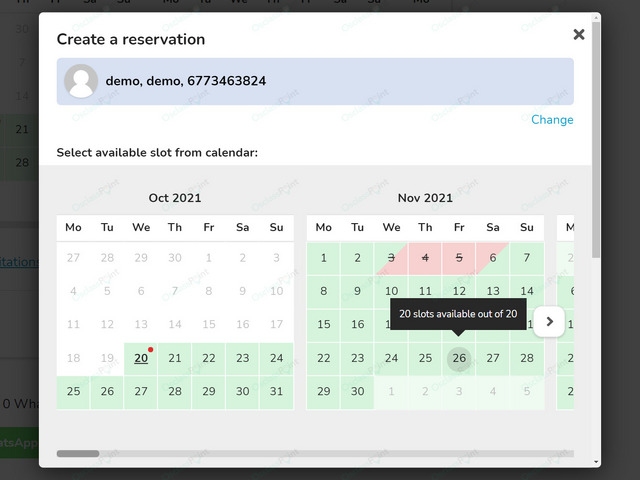Click unavailable November 4 cell
Image resolution: width=640 pixels, height=480 pixels.
pos(425,258)
